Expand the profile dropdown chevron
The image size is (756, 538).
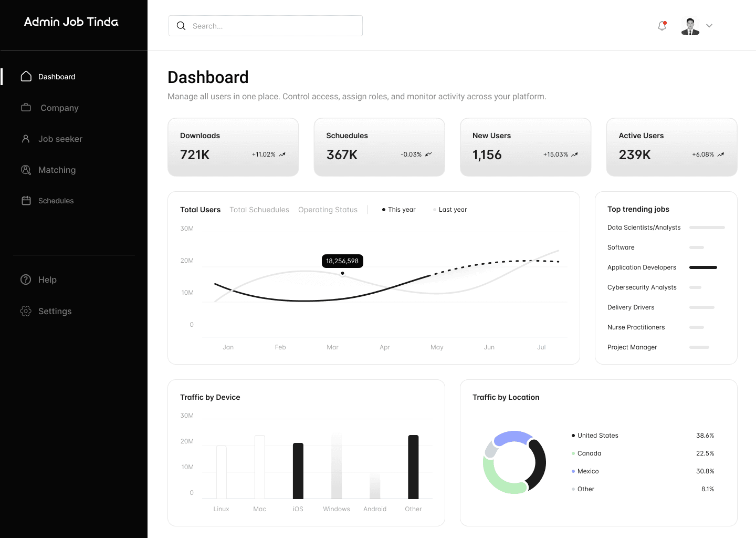(709, 26)
